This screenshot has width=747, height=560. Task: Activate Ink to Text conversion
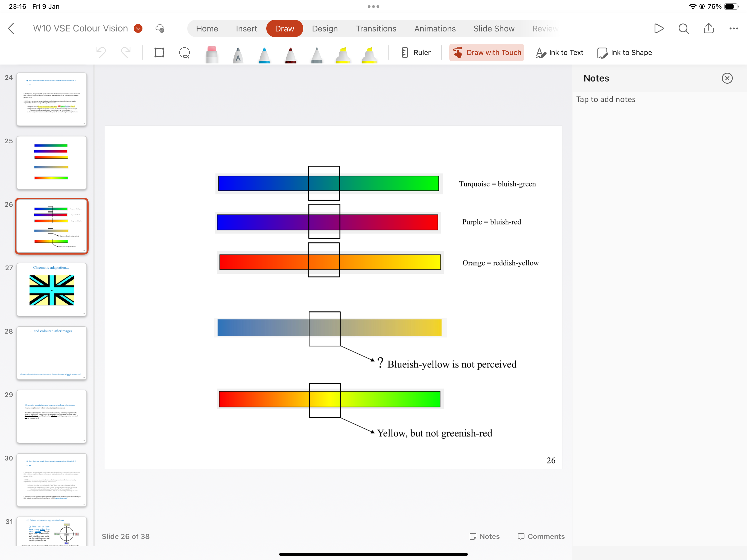[x=559, y=52]
